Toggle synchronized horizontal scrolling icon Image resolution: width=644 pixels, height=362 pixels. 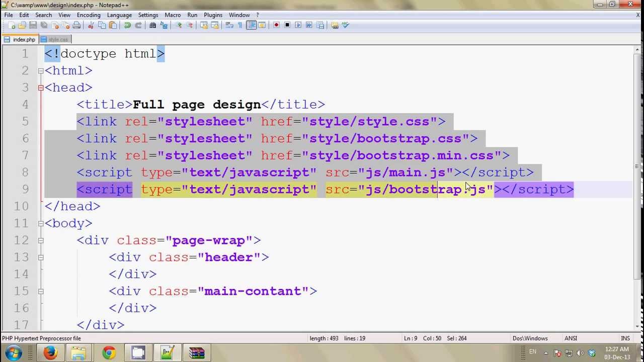[214, 25]
